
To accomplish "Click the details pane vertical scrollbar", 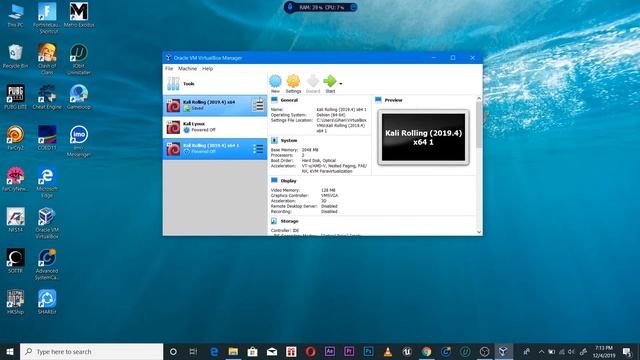I will tap(479, 124).
